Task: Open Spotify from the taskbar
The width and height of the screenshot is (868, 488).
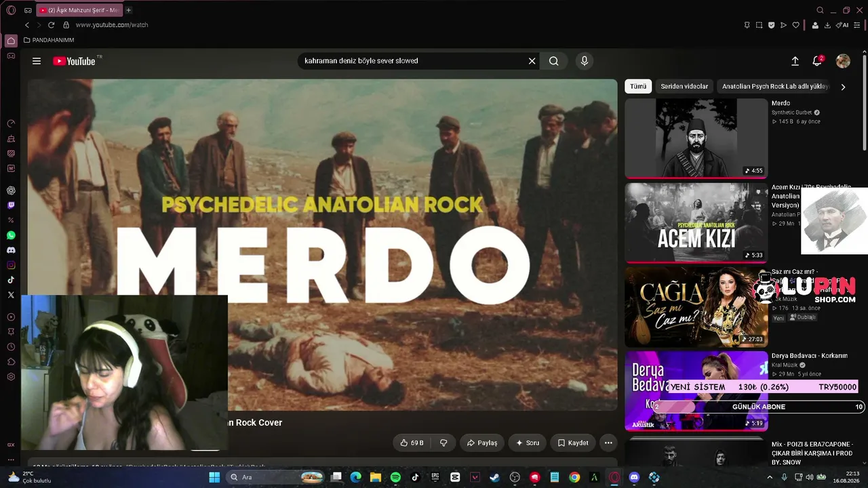Action: 395,477
